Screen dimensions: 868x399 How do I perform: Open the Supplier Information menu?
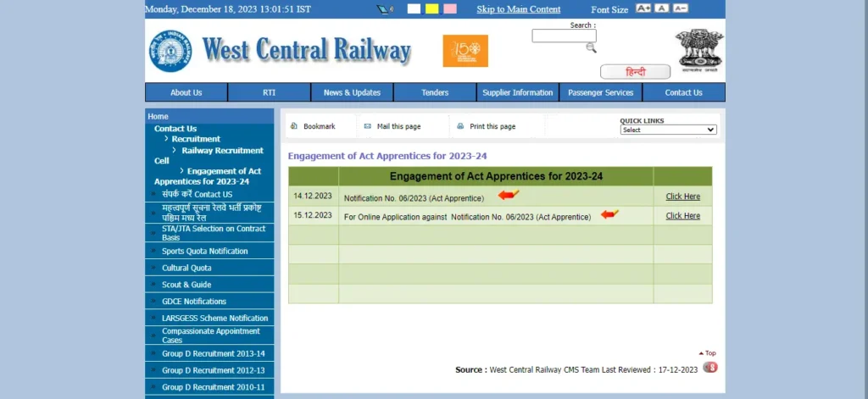tap(518, 92)
